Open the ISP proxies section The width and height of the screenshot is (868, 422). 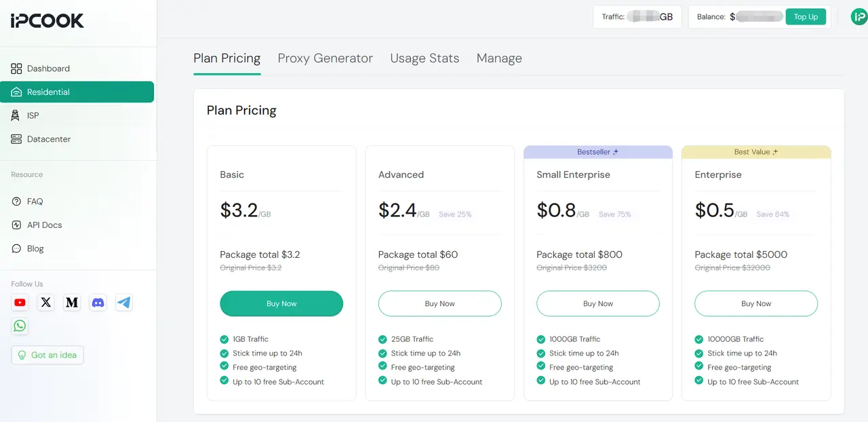32,115
